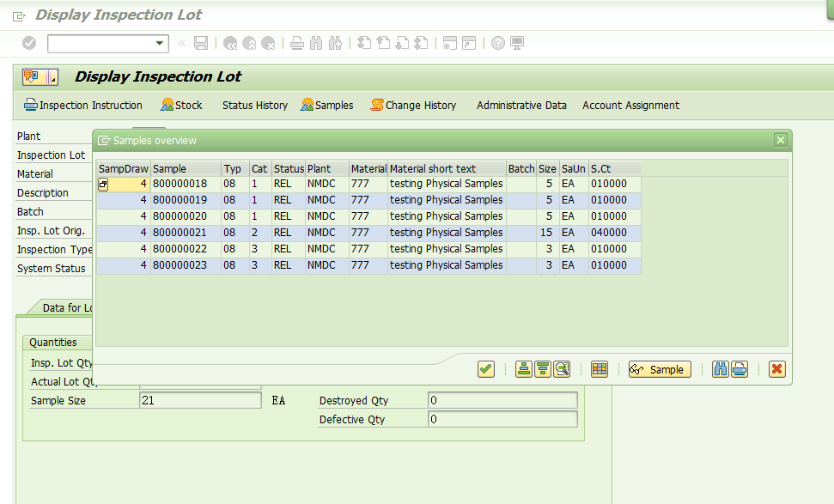
Task: Click the green Enter checkmark in top toolbar
Action: pos(29,43)
